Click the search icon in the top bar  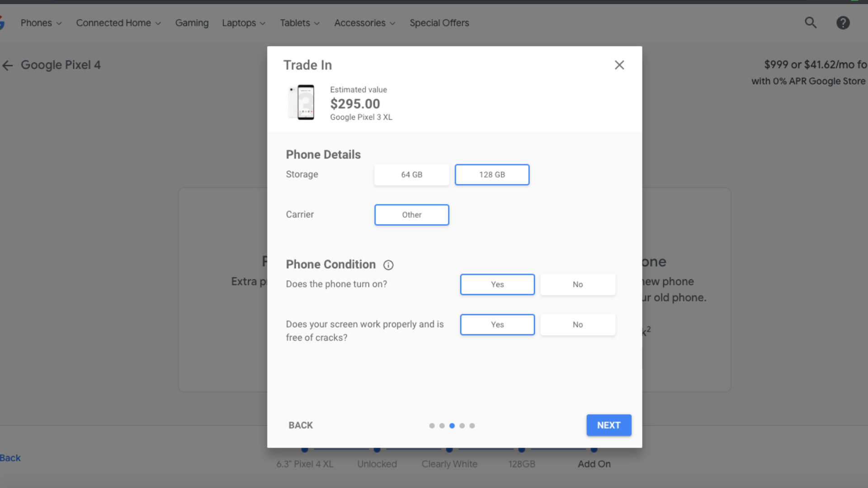pos(810,23)
